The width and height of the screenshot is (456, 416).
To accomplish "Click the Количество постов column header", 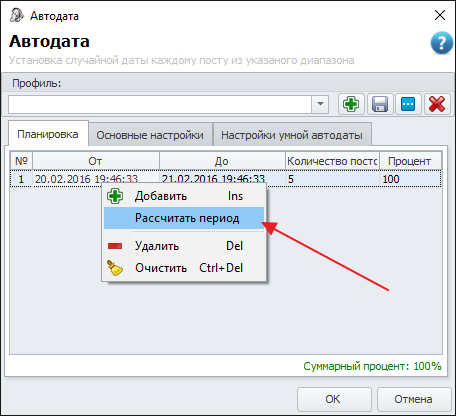I will (332, 161).
